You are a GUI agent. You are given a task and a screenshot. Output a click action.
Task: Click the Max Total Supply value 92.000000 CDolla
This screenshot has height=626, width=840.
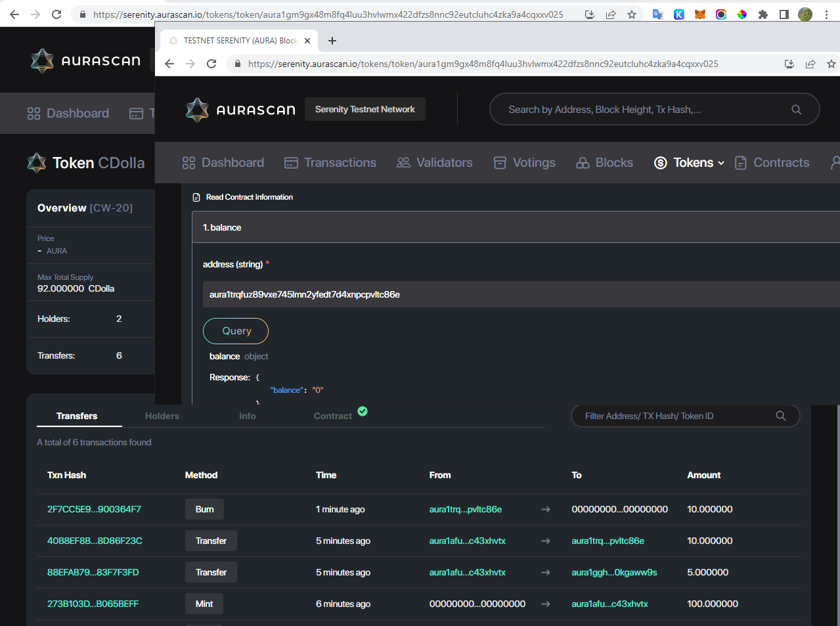click(76, 288)
